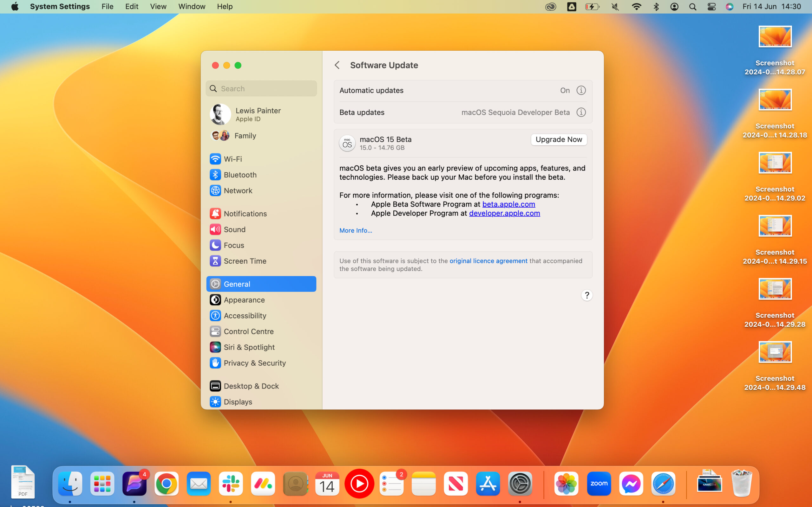Click the More Info link

coord(355,230)
